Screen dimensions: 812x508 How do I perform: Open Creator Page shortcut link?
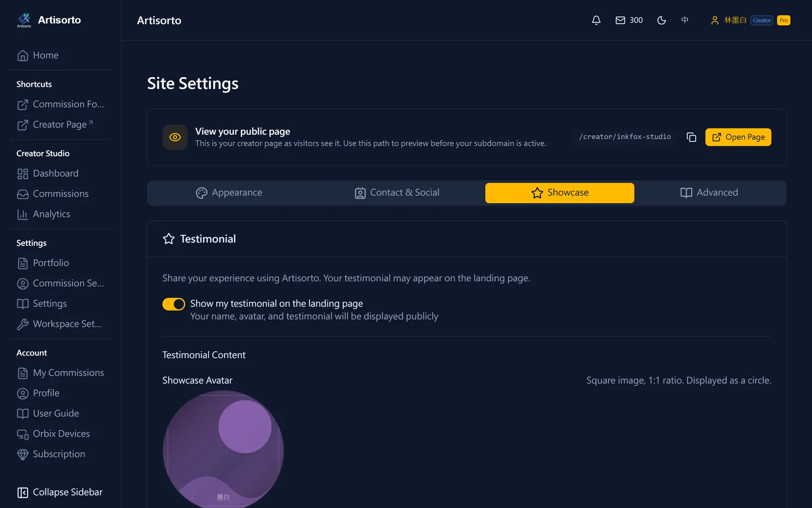61,124
